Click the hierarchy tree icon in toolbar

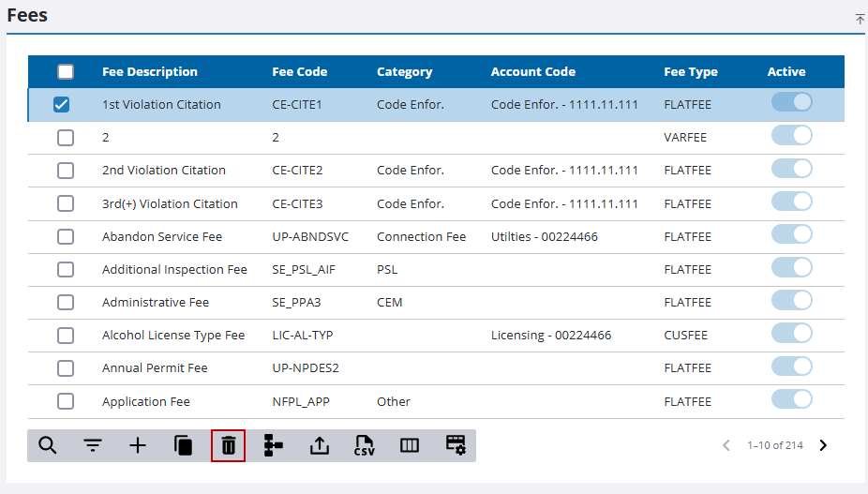(274, 445)
